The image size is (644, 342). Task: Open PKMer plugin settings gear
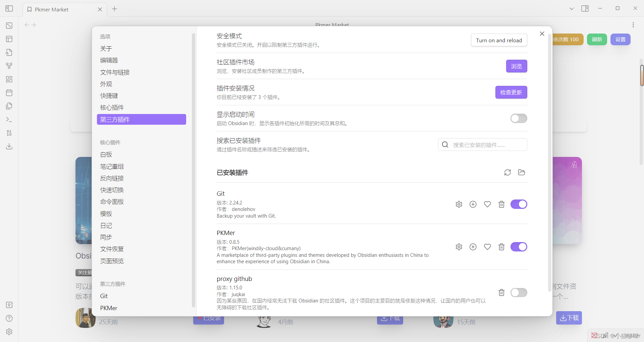point(459,247)
